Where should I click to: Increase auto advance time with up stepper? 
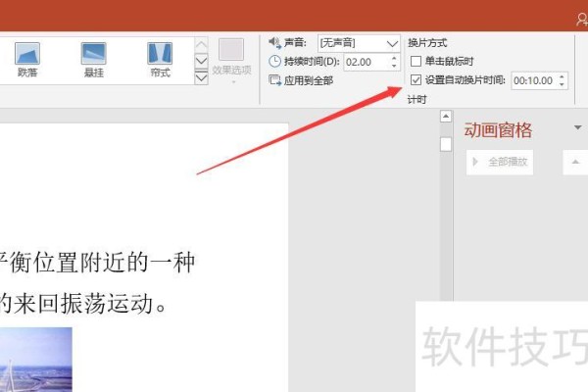point(562,76)
